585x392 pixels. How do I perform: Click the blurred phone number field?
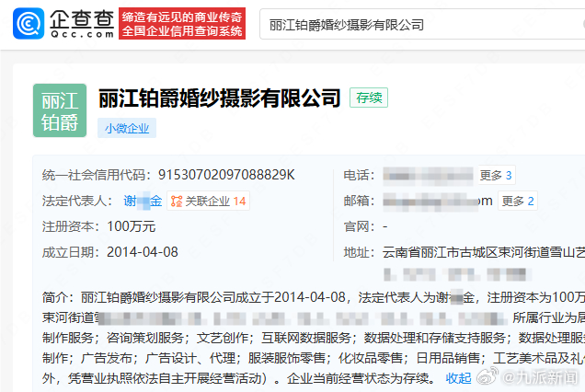click(429, 175)
